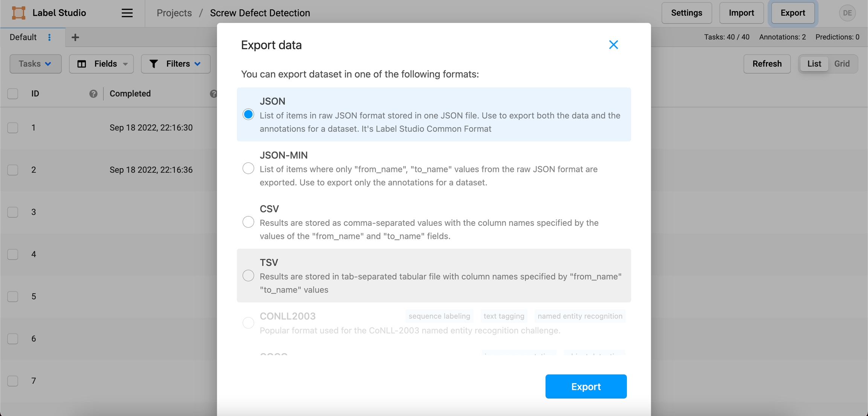Click the columns icon in Fields
This screenshot has height=416, width=868.
pos(82,64)
